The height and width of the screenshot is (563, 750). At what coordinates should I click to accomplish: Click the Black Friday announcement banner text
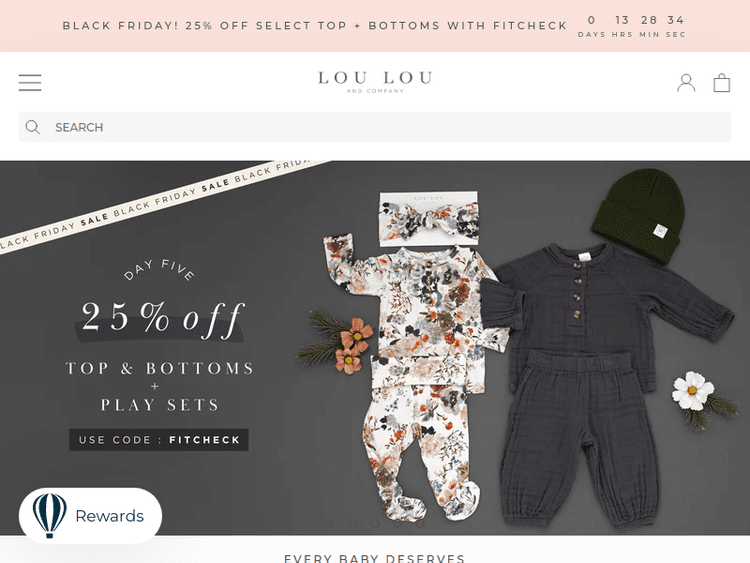pyautogui.click(x=314, y=25)
